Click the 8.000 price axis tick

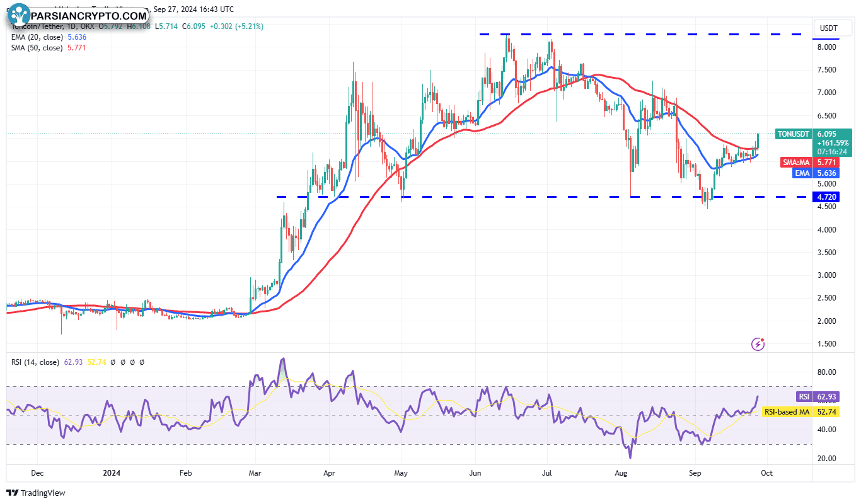(x=826, y=47)
